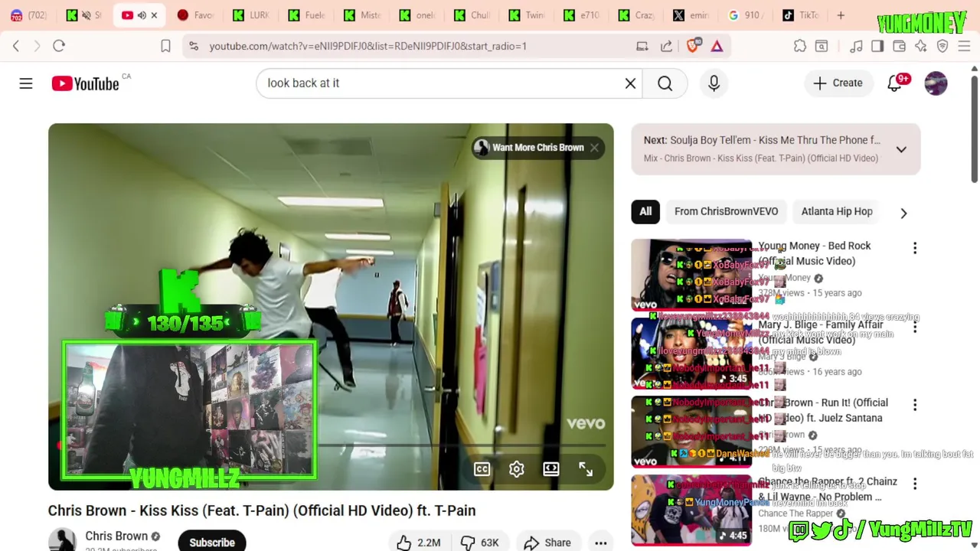Open the Soulja Boy next-up title
The height and width of the screenshot is (551, 980).
click(775, 140)
